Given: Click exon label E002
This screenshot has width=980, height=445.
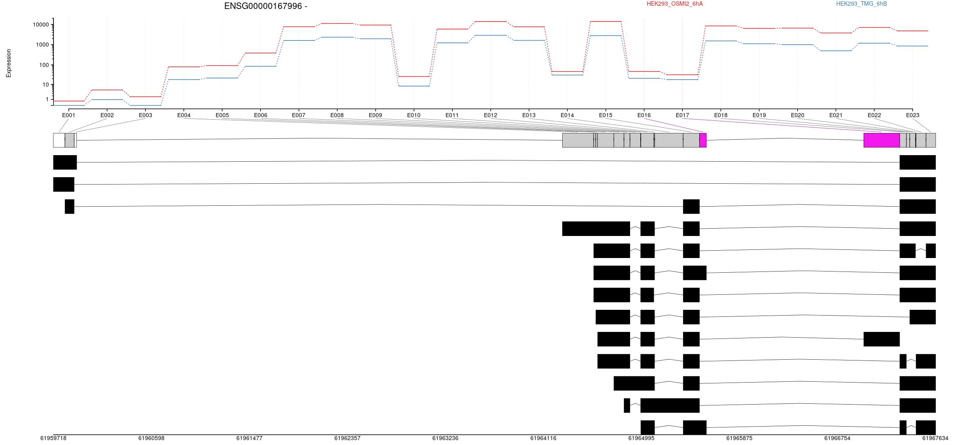Looking at the screenshot, I should coord(107,115).
